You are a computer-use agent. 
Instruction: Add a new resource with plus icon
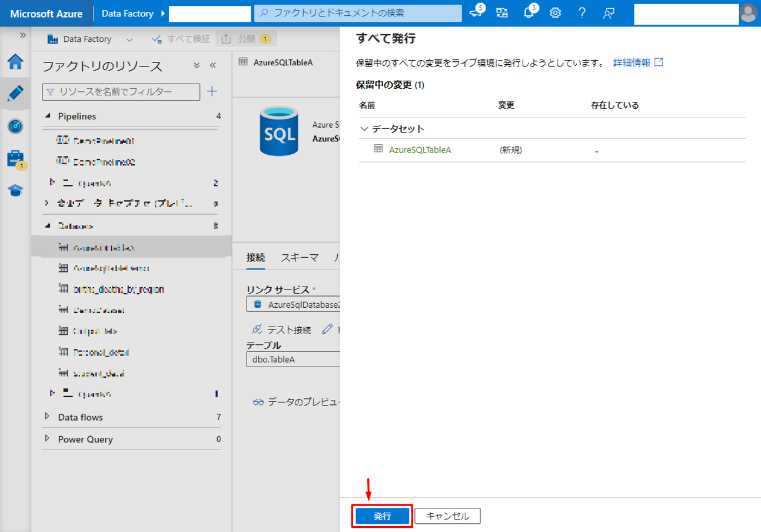point(212,91)
